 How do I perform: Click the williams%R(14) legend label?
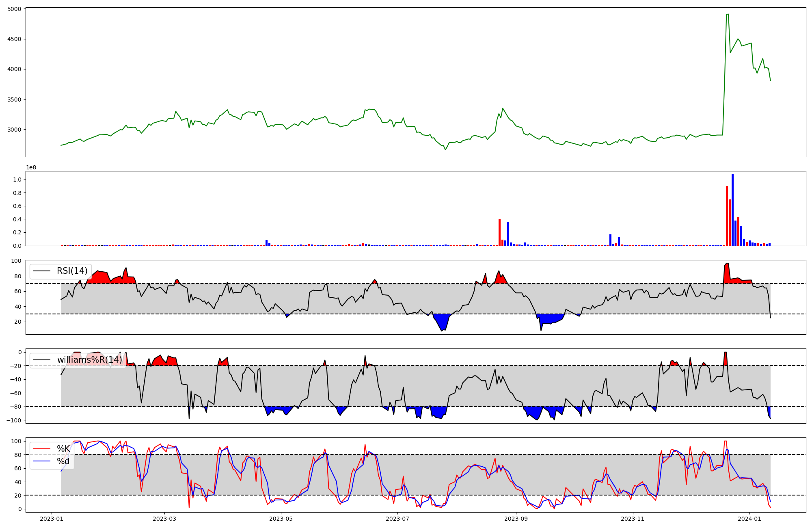click(x=89, y=360)
